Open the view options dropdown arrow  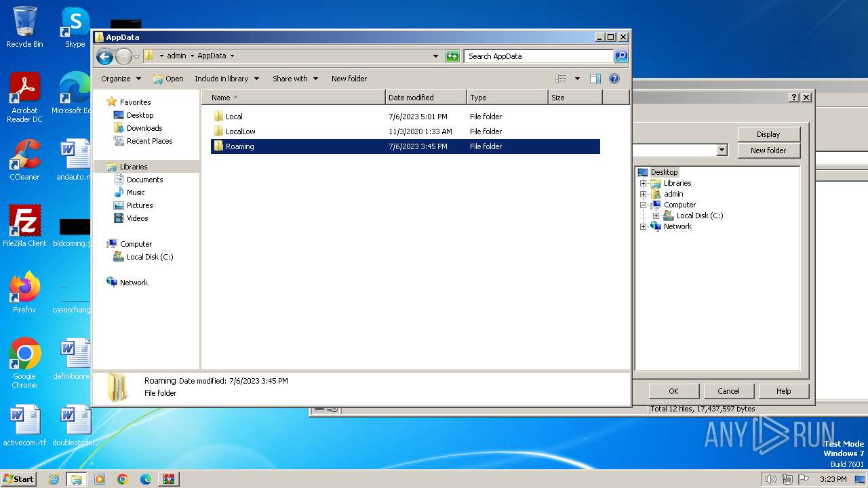click(x=577, y=79)
